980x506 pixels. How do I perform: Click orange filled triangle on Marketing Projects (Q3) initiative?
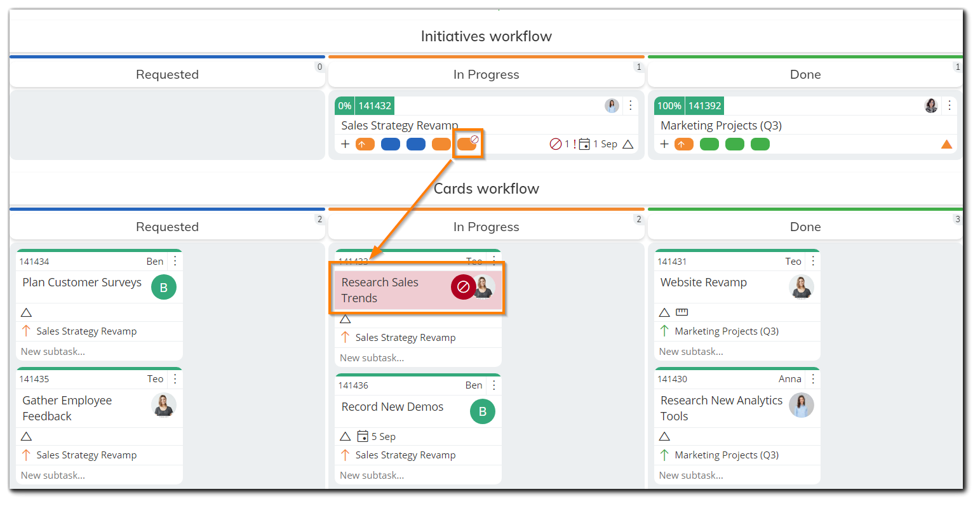point(946,144)
